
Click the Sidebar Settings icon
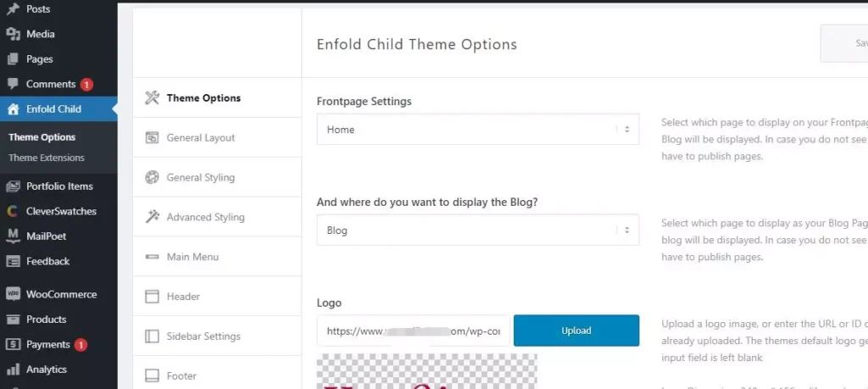pos(153,336)
